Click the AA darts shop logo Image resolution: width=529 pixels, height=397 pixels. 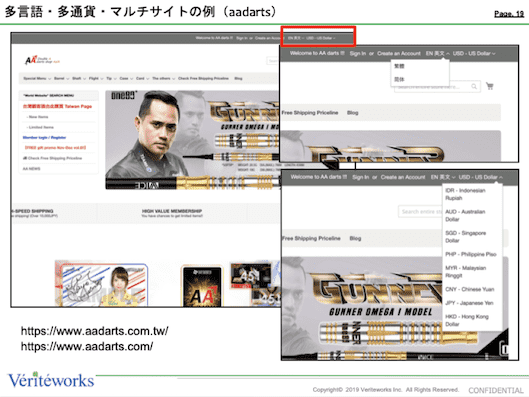(x=42, y=60)
